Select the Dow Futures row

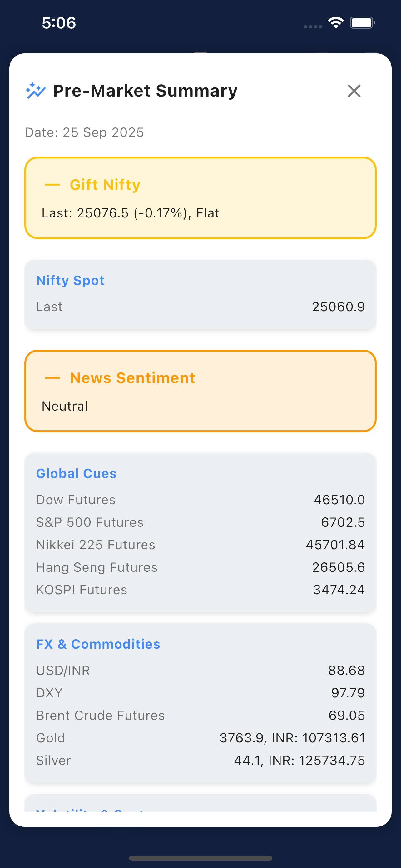point(200,500)
